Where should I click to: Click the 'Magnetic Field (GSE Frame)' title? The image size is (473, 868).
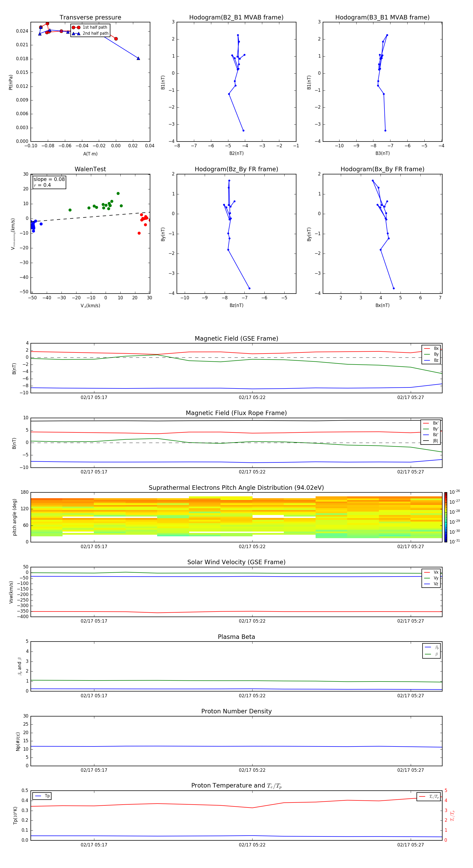236,339
